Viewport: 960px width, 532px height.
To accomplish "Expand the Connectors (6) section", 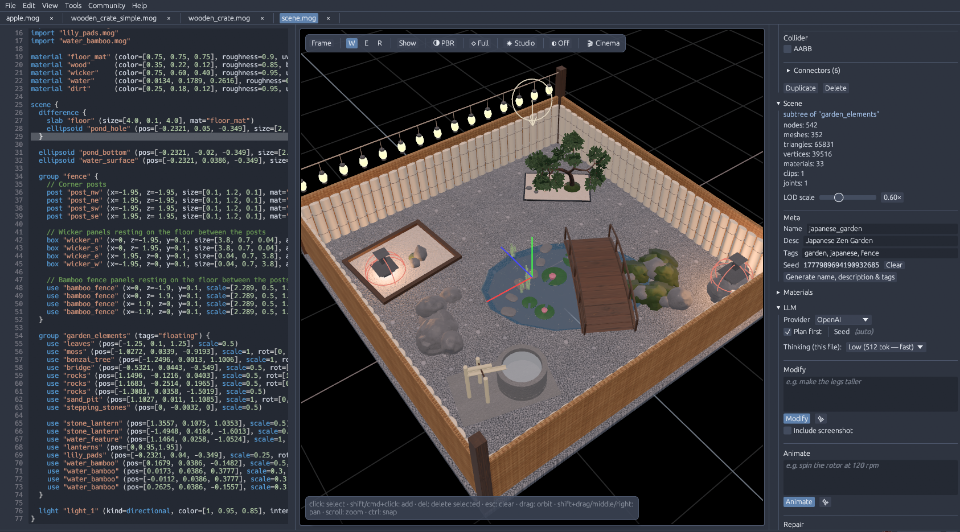I will 813,70.
